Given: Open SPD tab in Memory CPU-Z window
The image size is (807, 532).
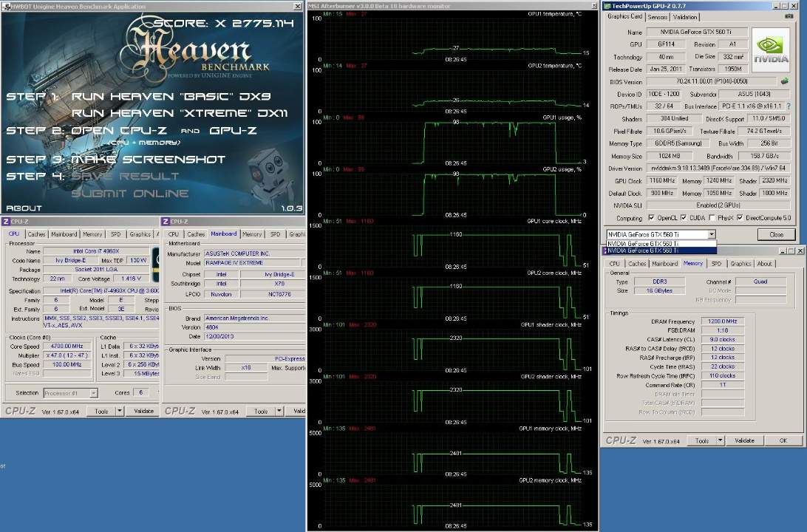Looking at the screenshot, I should click(x=716, y=264).
